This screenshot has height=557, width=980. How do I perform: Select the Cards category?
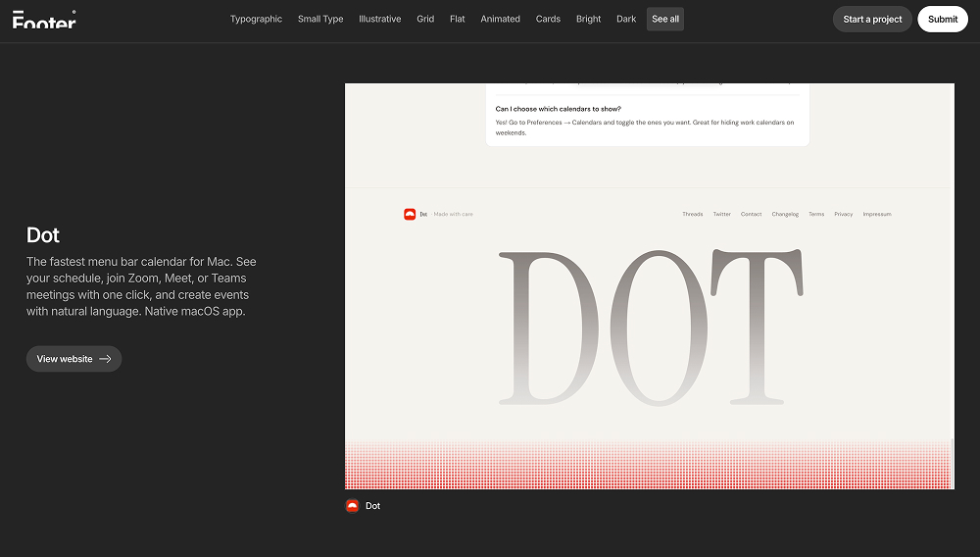(548, 19)
